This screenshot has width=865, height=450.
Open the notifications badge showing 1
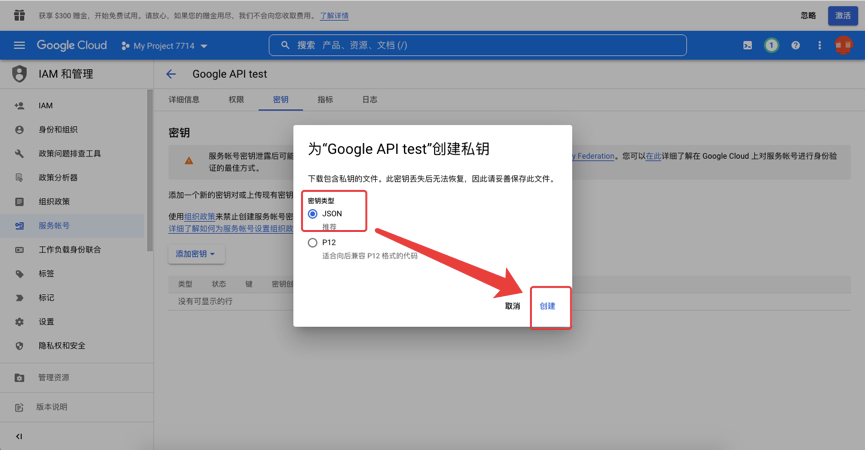pos(771,45)
